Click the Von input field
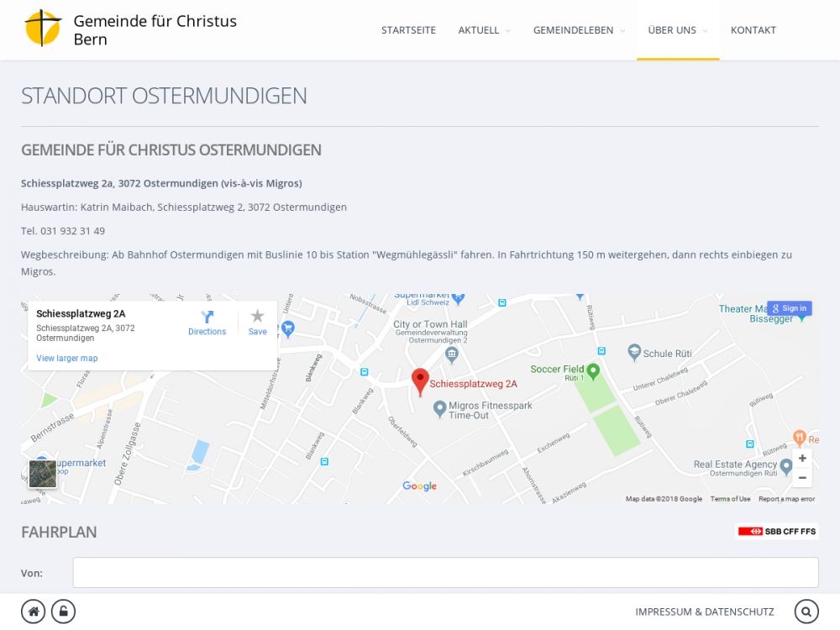 point(445,573)
